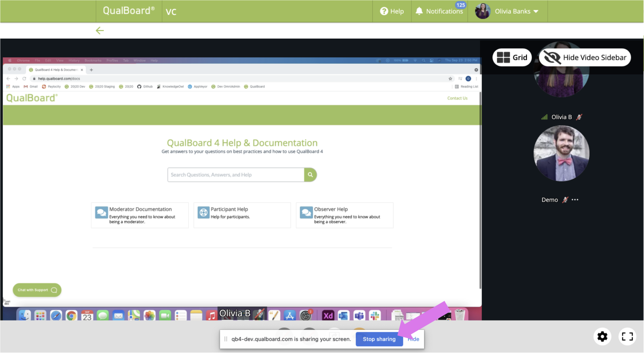
Task: Click Chrome's forward arrow in shared screen
Action: pyautogui.click(x=16, y=78)
